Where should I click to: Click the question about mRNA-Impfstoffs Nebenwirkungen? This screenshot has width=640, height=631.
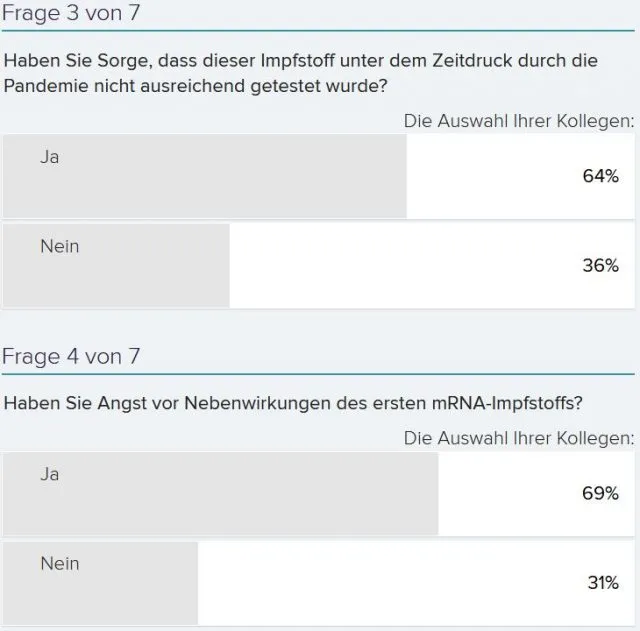[x=293, y=403]
